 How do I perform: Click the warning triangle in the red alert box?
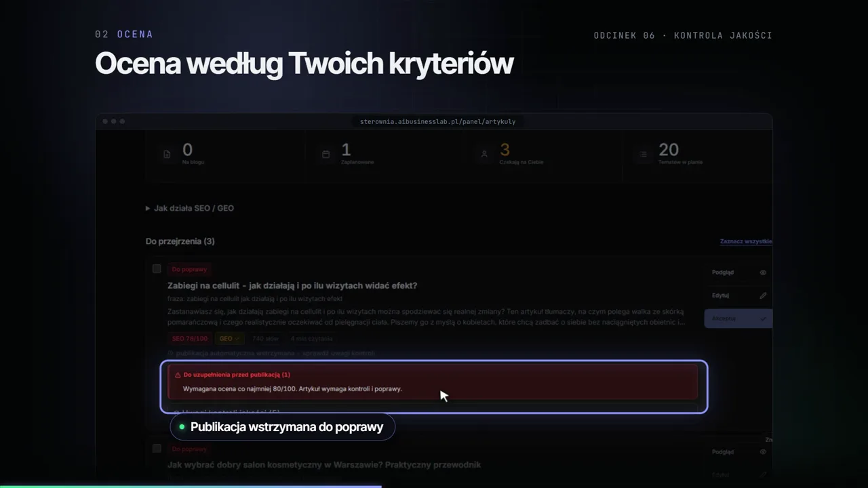pyautogui.click(x=178, y=375)
